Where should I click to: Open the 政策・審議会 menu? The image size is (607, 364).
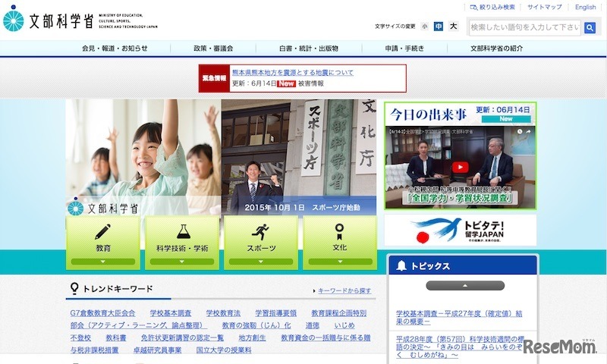tap(213, 49)
